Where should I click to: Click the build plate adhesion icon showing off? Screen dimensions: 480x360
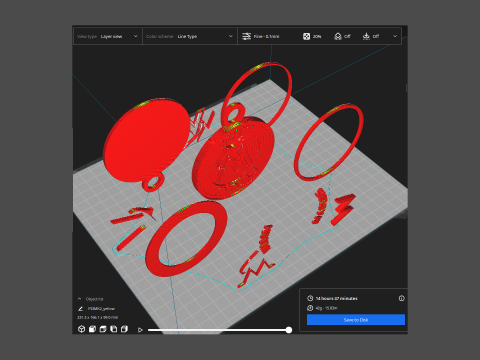click(366, 36)
